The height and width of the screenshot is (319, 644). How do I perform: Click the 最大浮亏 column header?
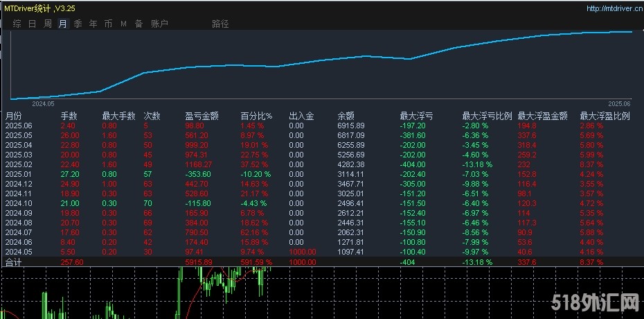point(416,117)
